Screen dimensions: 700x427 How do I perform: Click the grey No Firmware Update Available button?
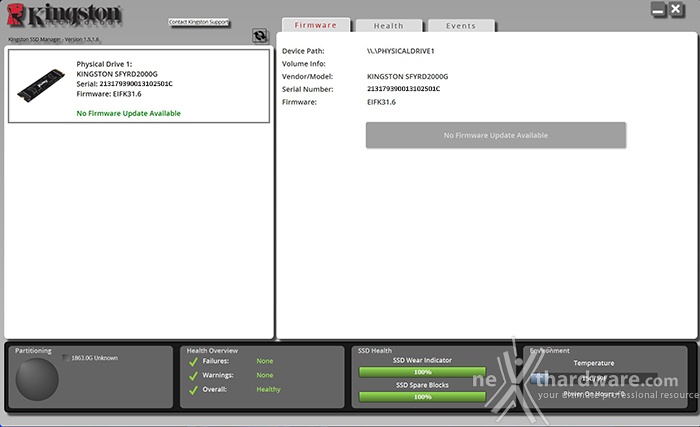496,135
